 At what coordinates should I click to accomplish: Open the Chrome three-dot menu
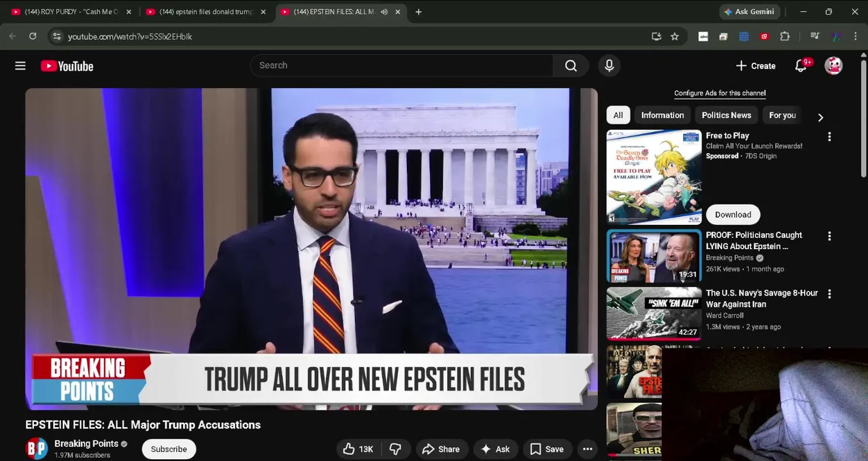click(x=855, y=36)
